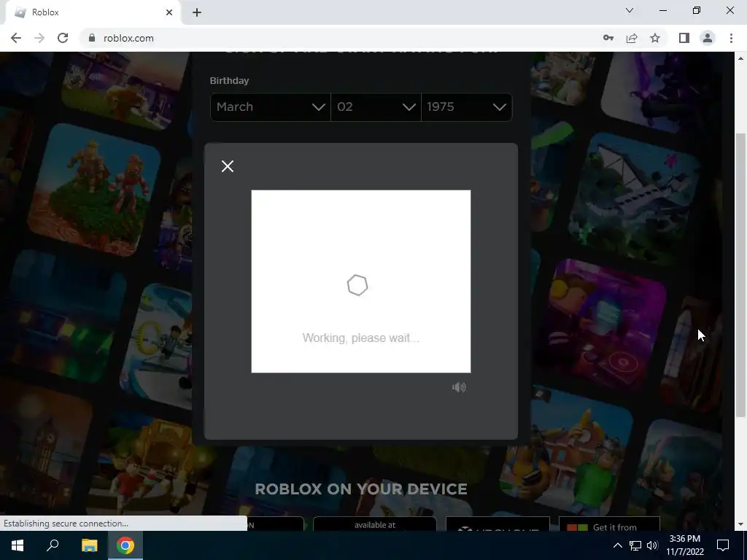Click the 'Get it from' store badge

[x=609, y=524]
